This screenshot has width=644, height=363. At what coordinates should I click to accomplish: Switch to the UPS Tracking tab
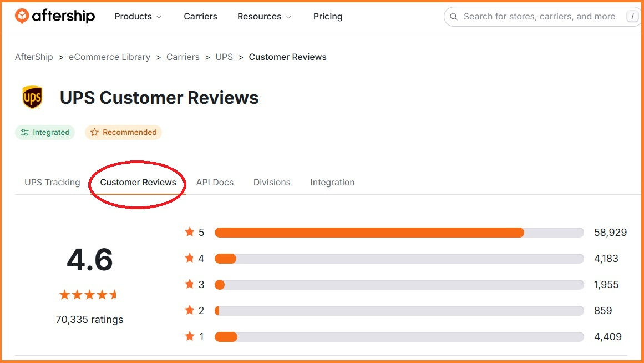[52, 182]
